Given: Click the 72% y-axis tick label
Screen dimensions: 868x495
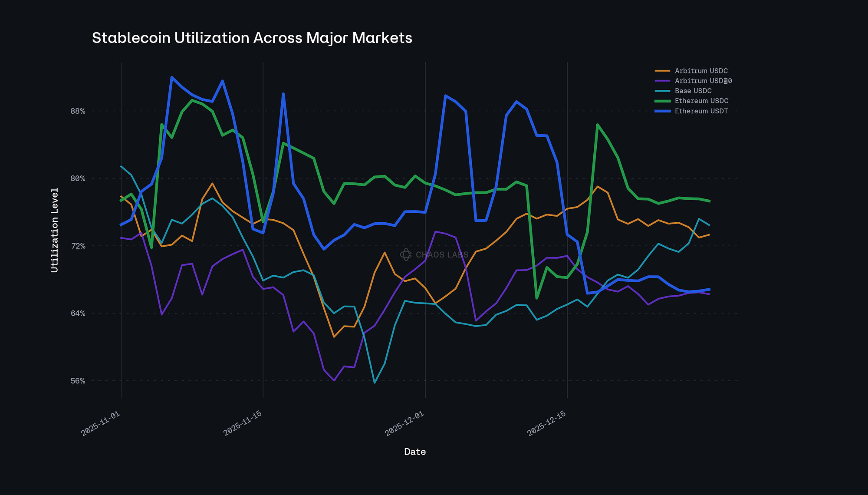Looking at the screenshot, I should point(78,246).
